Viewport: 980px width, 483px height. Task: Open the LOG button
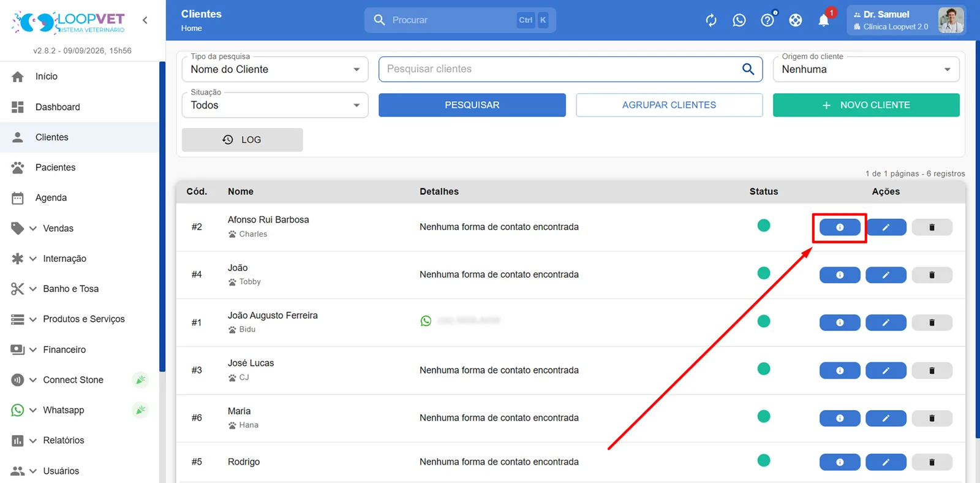(x=243, y=140)
